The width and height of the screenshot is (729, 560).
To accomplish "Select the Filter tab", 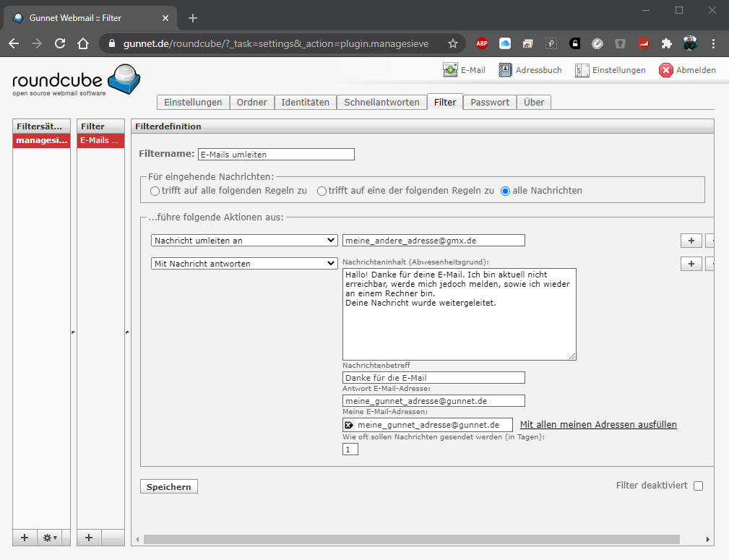I will [x=445, y=103].
